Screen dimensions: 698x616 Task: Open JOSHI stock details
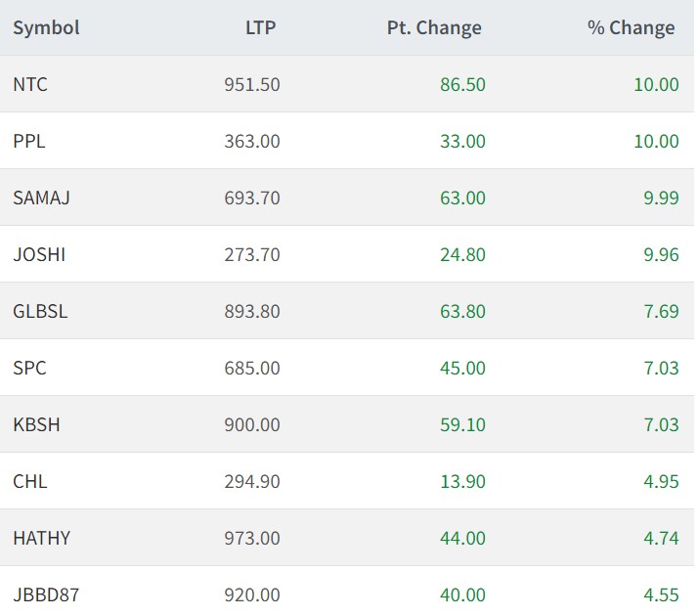(39, 255)
